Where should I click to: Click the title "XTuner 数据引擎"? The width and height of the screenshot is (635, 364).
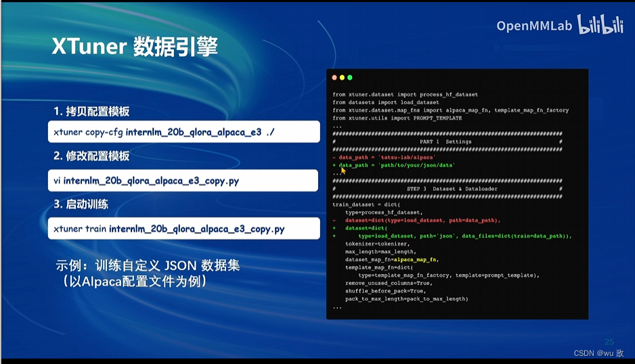pos(135,47)
